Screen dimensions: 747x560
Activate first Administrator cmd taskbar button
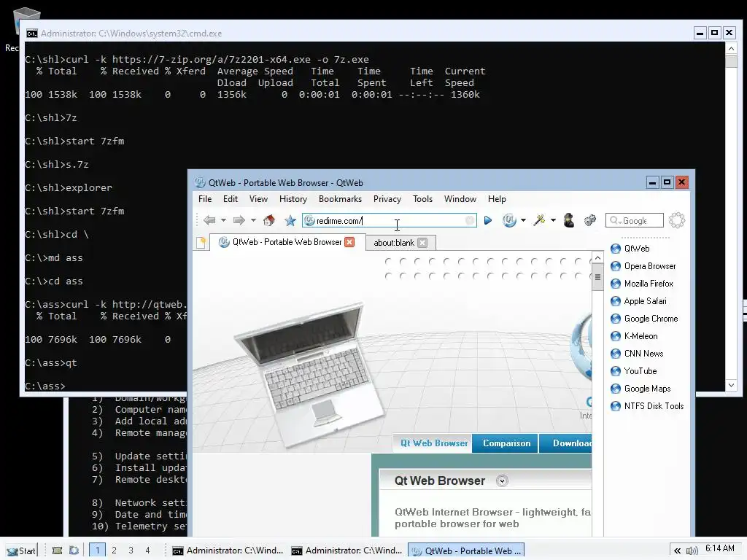coord(228,551)
